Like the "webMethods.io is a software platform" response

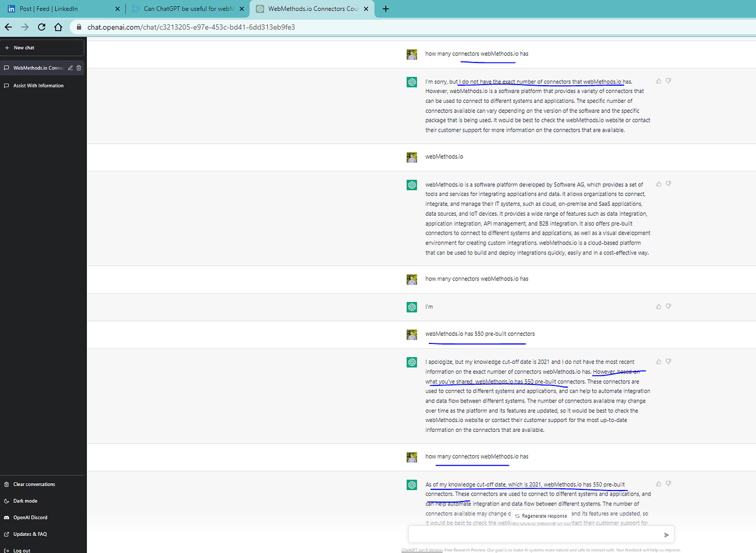[659, 184]
